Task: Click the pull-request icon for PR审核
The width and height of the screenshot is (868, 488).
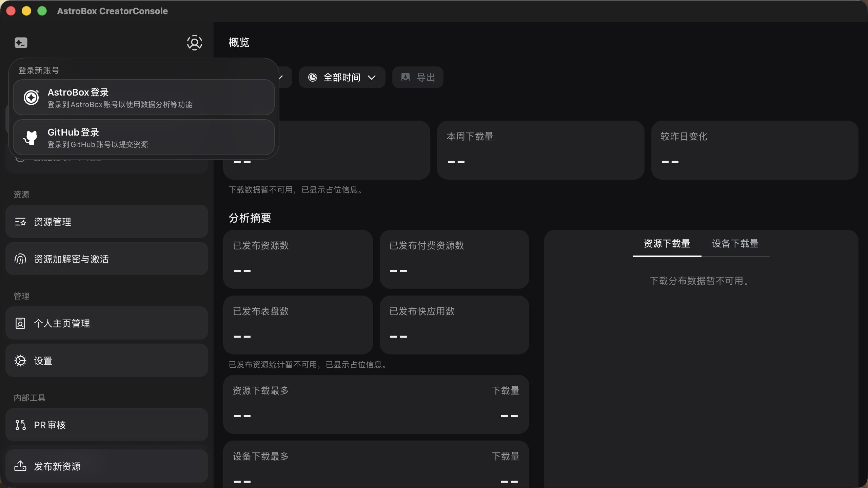Action: pos(20,425)
